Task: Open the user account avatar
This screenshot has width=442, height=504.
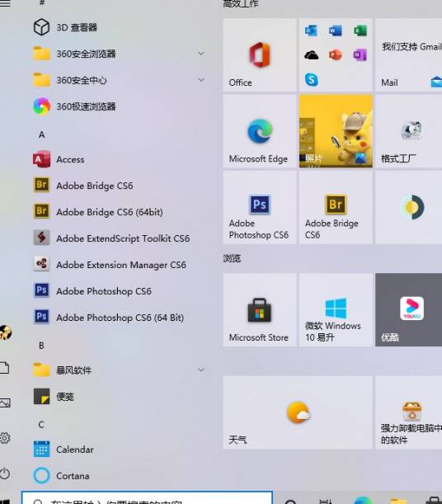Action: pyautogui.click(x=6, y=332)
